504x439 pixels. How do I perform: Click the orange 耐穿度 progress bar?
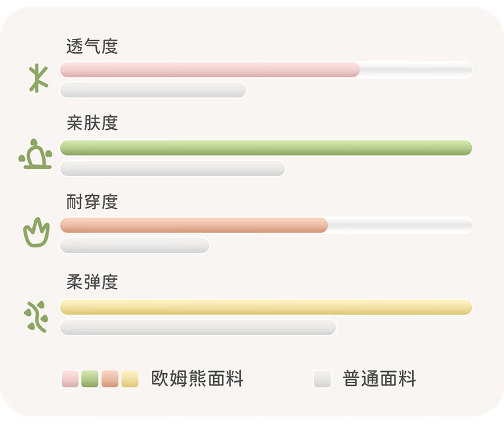click(x=194, y=225)
